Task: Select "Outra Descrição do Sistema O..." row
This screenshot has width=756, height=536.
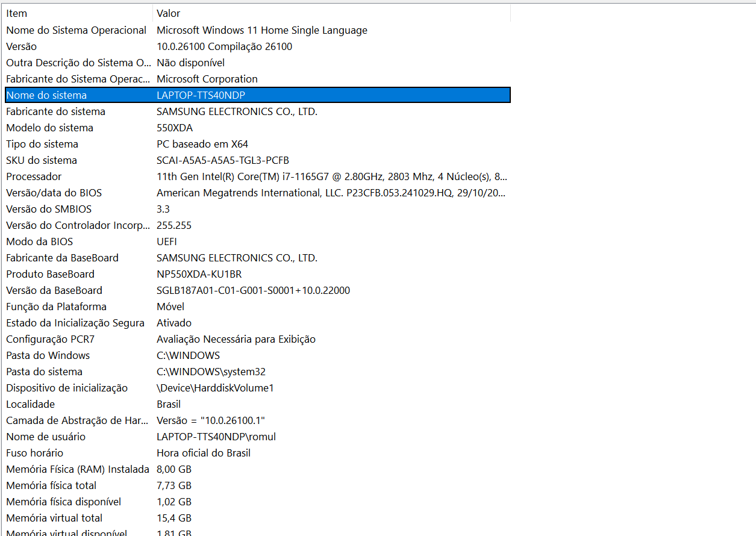Action: pos(258,63)
